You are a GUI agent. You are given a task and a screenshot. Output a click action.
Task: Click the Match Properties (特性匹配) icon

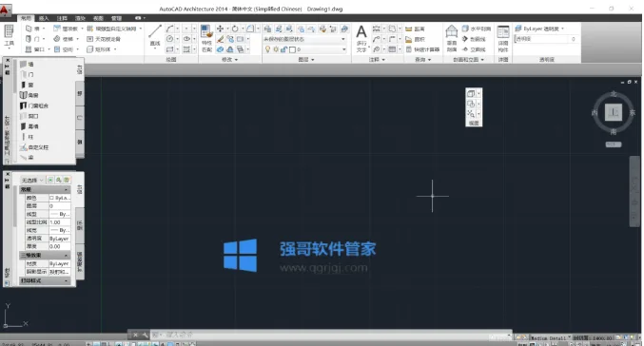point(206,38)
